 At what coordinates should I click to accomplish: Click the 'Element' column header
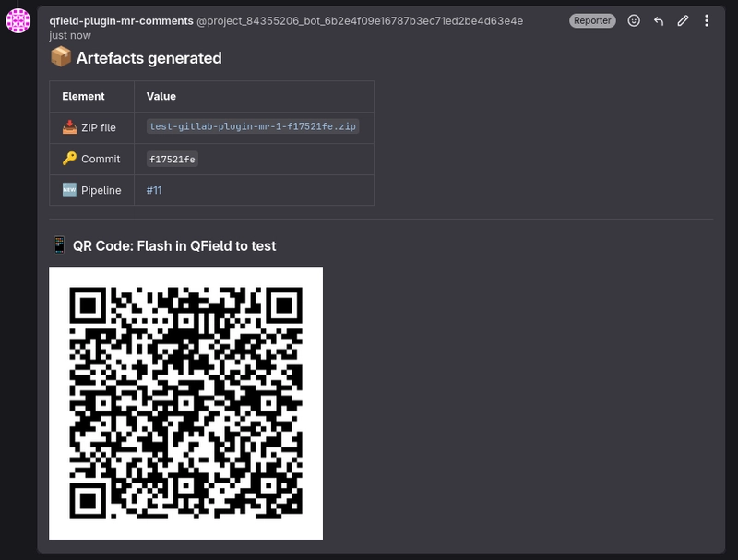(91, 96)
